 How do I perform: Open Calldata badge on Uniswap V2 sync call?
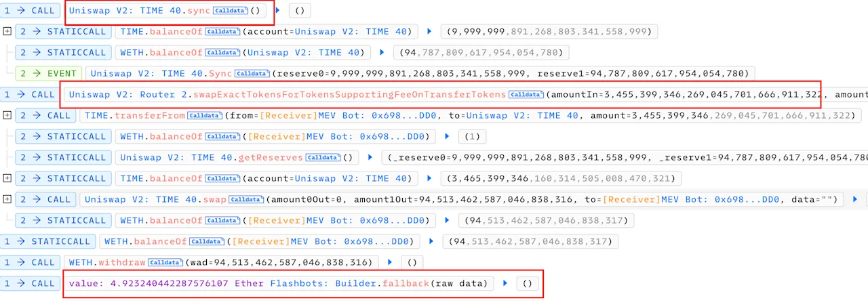[x=231, y=11]
